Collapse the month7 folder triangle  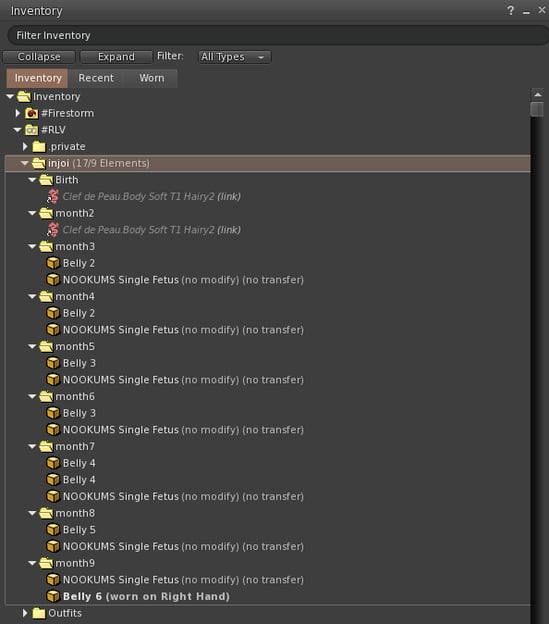tap(32, 447)
